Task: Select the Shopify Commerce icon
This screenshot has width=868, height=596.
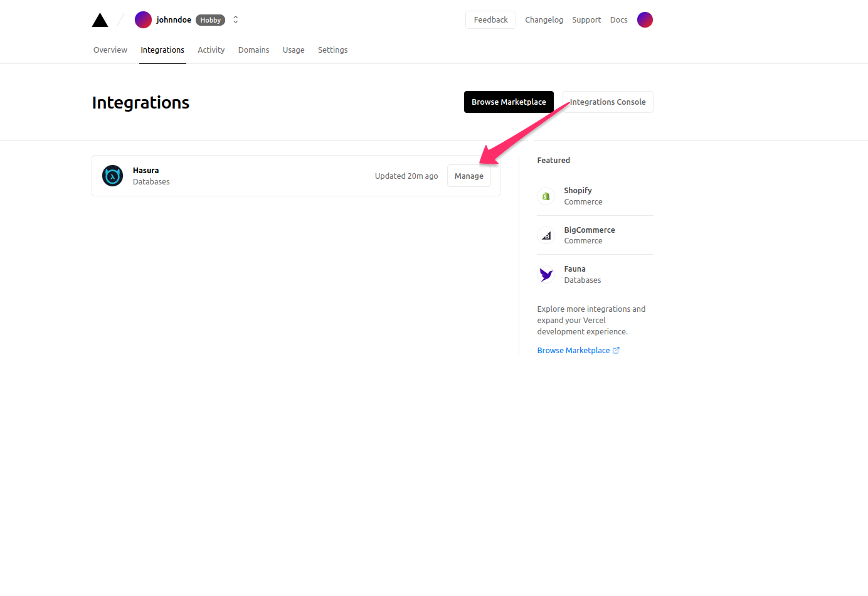Action: [546, 196]
